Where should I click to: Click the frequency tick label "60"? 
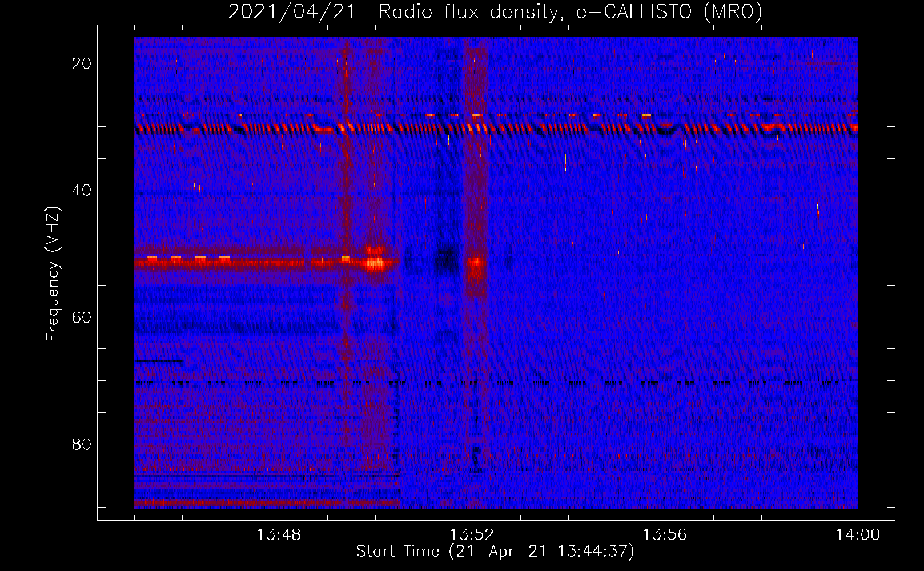pyautogui.click(x=82, y=317)
